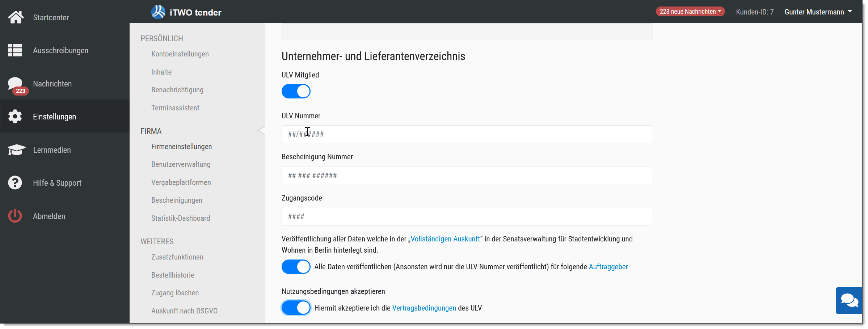Expand the 223 neue Nachrichten dropdown

pos(690,12)
